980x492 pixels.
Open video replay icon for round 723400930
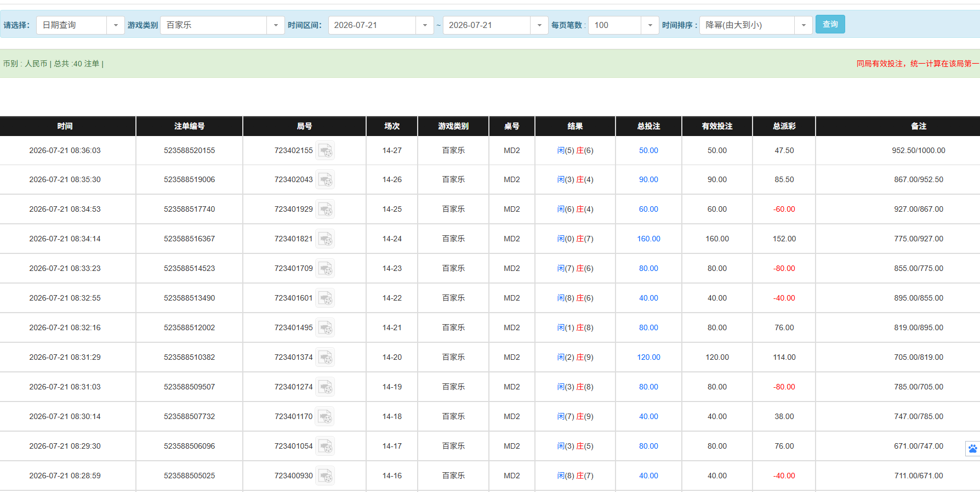[x=325, y=476]
